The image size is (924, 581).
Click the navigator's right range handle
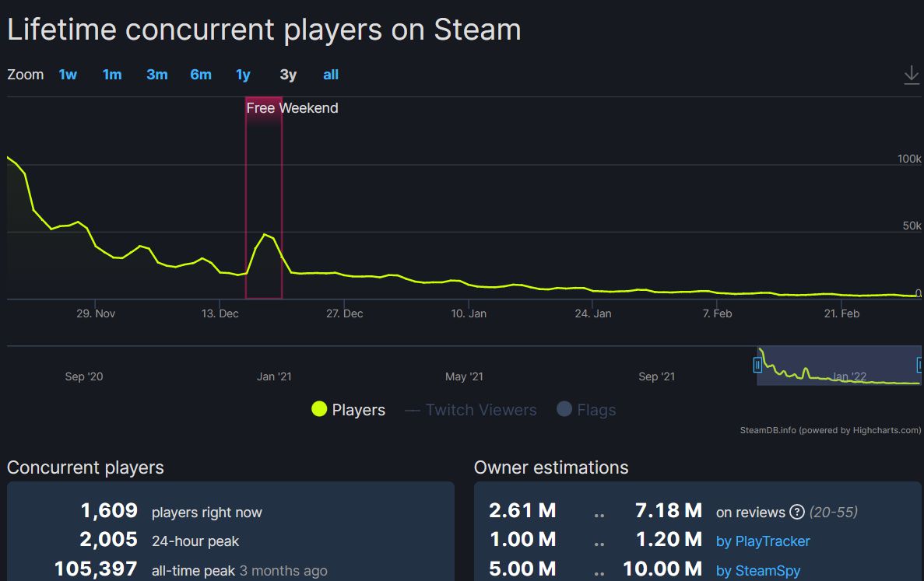coord(920,365)
